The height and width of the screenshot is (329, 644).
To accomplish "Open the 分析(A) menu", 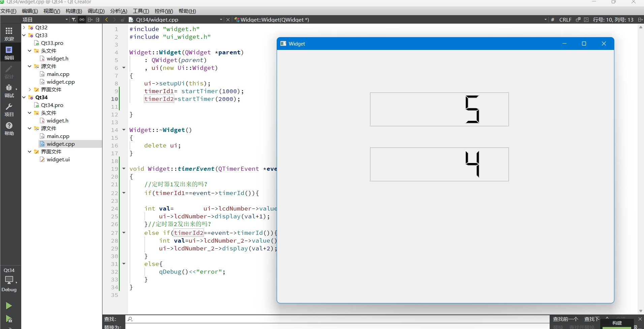I will pyautogui.click(x=119, y=11).
